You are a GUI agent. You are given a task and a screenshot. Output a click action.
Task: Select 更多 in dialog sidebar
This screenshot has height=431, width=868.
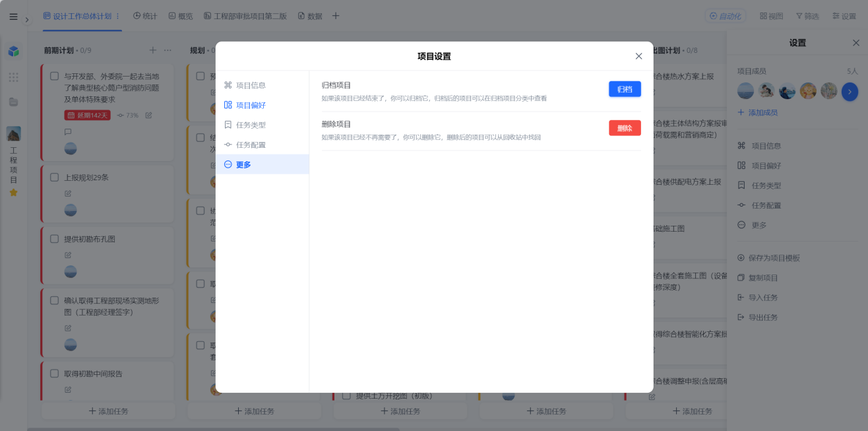(263, 164)
